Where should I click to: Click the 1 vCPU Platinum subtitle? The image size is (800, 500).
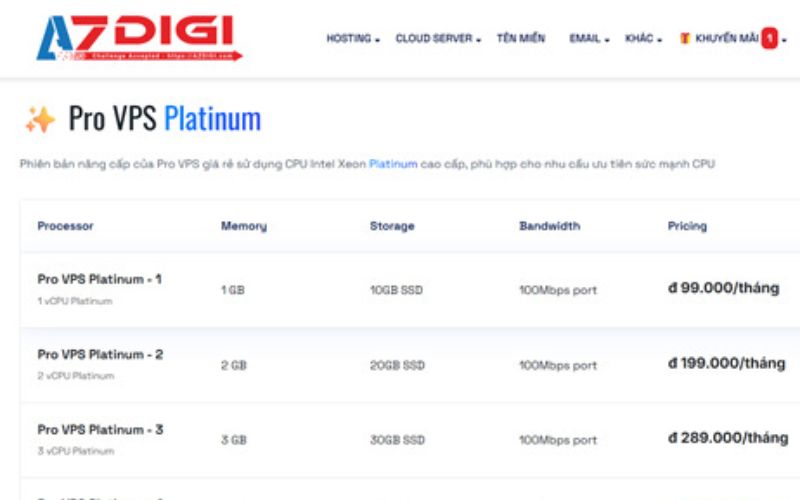click(x=75, y=301)
